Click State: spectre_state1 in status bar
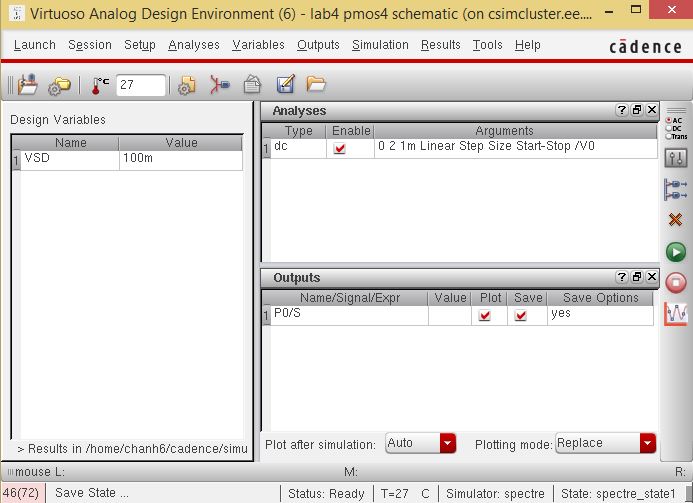The image size is (693, 503). pos(618,493)
